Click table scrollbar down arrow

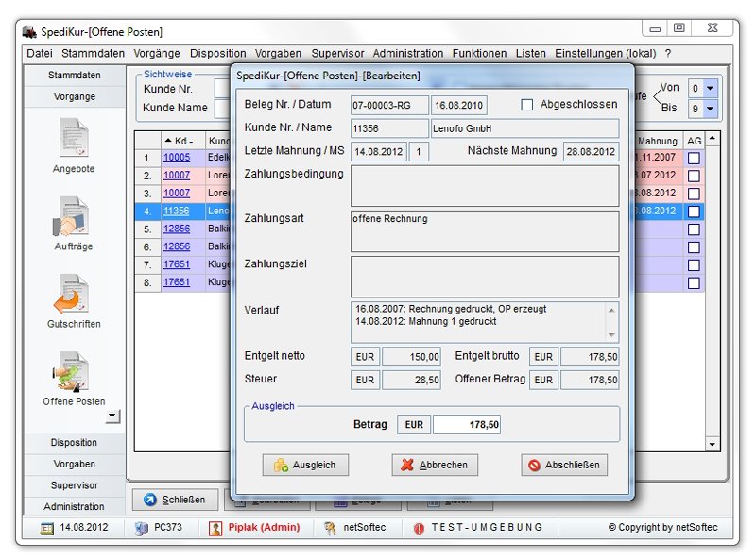click(713, 444)
